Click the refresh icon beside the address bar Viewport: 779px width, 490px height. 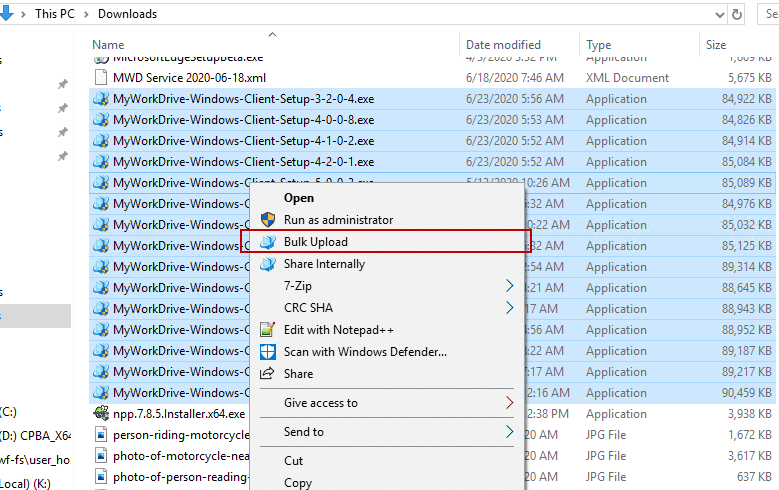point(737,15)
